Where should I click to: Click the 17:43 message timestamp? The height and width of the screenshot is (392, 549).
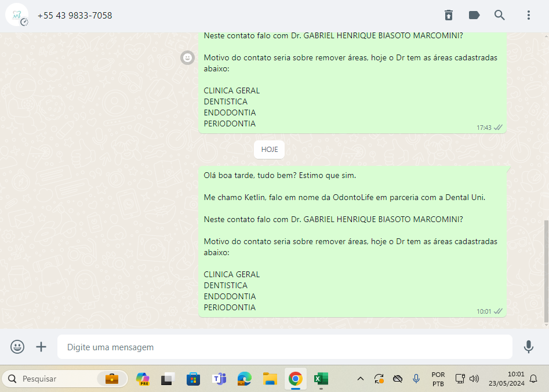[483, 128]
